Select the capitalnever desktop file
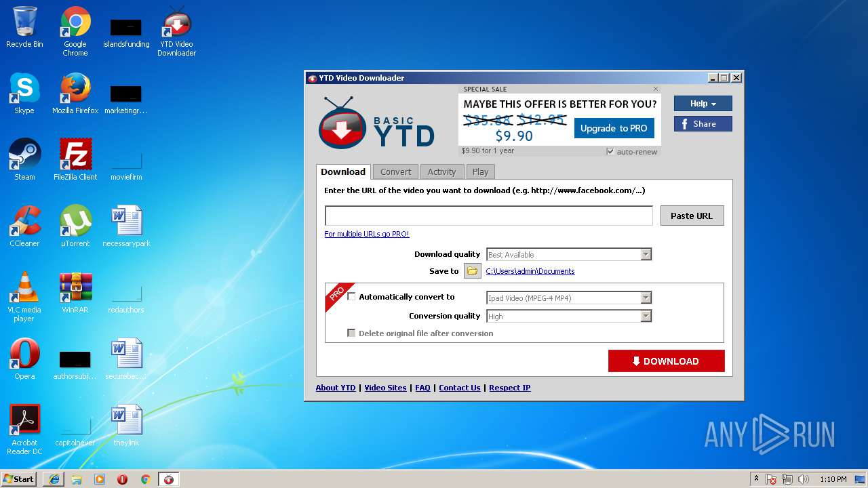The image size is (868, 488). 75,431
